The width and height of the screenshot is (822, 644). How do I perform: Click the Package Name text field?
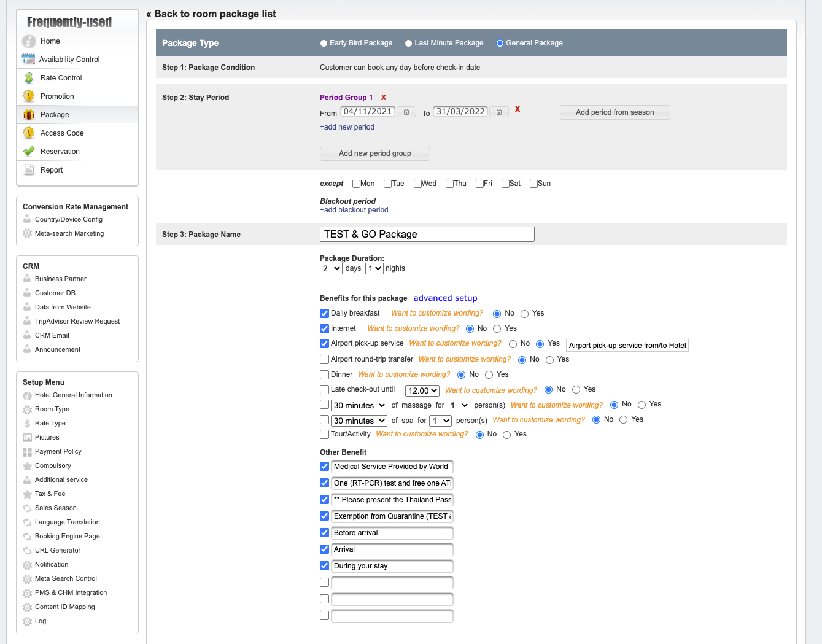[427, 235]
